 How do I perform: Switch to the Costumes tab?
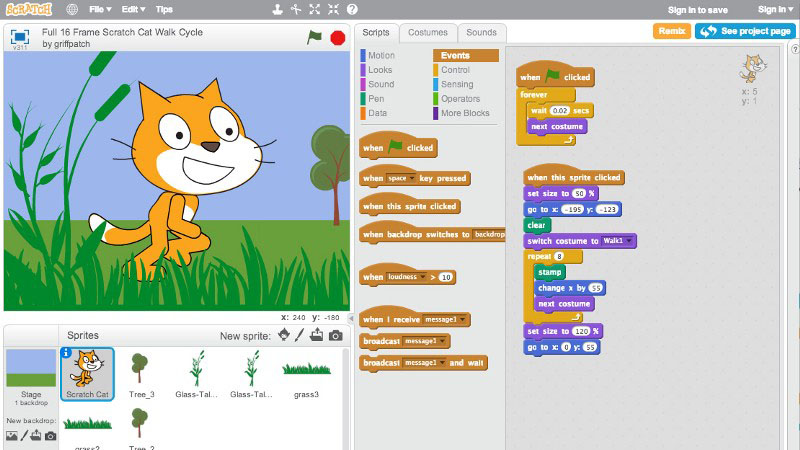tap(428, 33)
